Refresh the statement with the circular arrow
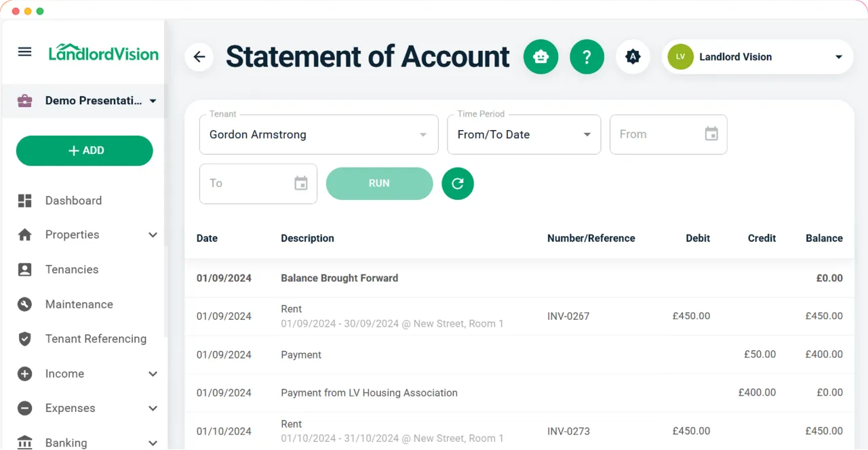868x450 pixels. [x=458, y=183]
